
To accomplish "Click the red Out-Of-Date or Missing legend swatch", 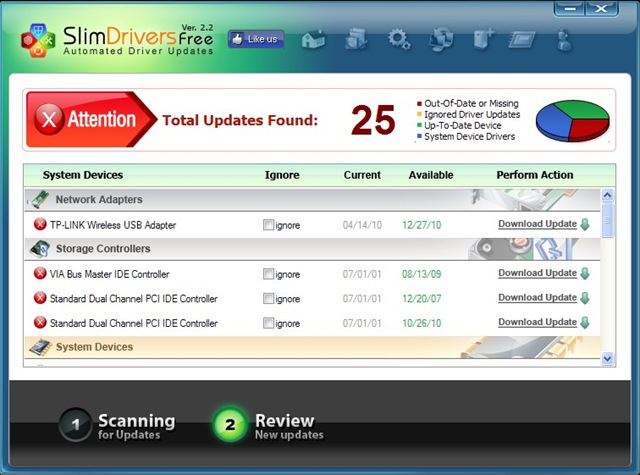I will pyautogui.click(x=419, y=104).
